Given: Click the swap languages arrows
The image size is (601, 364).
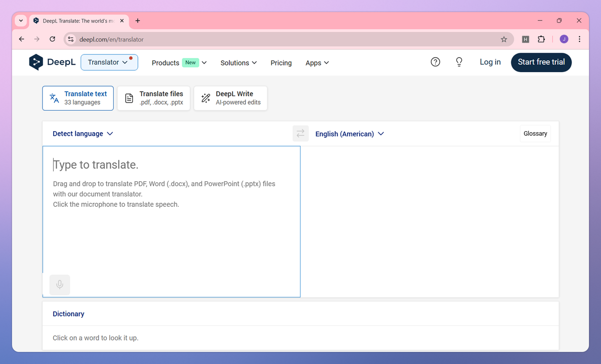Looking at the screenshot, I should [300, 133].
